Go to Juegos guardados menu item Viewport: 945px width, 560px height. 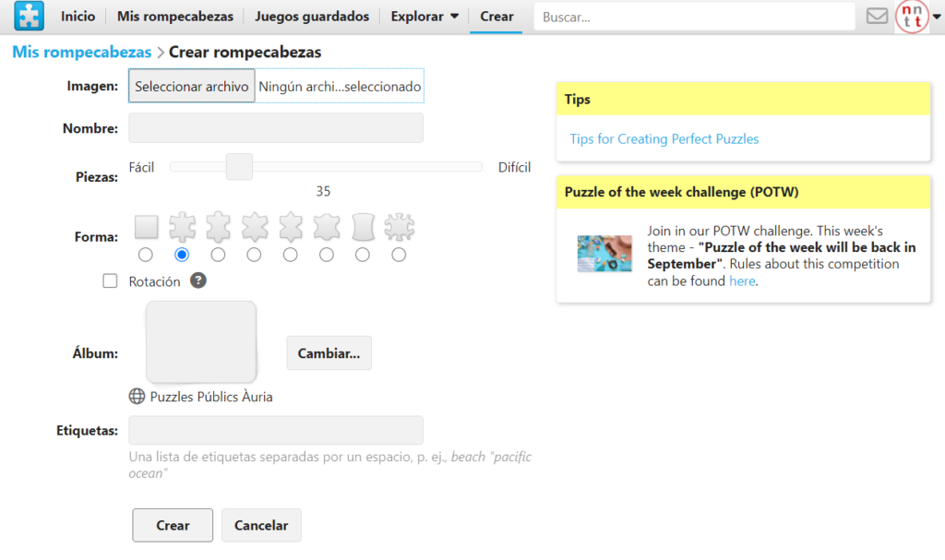point(312,17)
